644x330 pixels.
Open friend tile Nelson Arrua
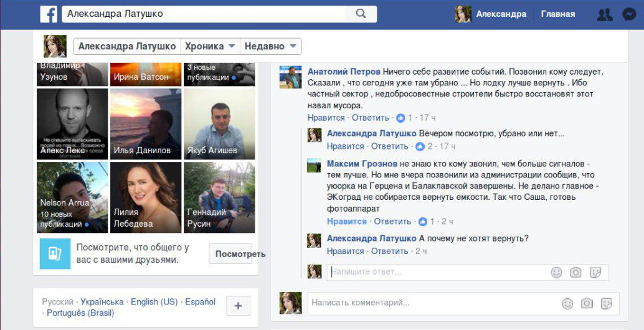[x=72, y=197]
